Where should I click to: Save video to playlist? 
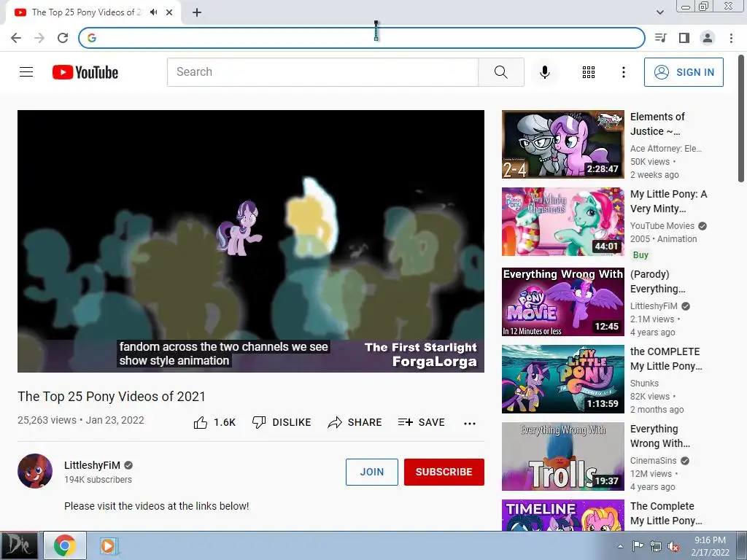click(421, 422)
